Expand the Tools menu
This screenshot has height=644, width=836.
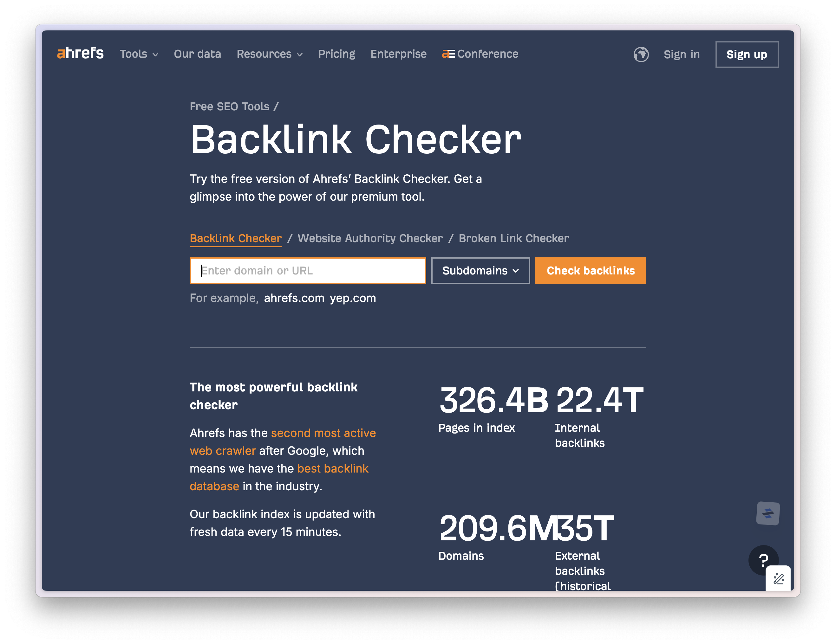[x=139, y=54]
